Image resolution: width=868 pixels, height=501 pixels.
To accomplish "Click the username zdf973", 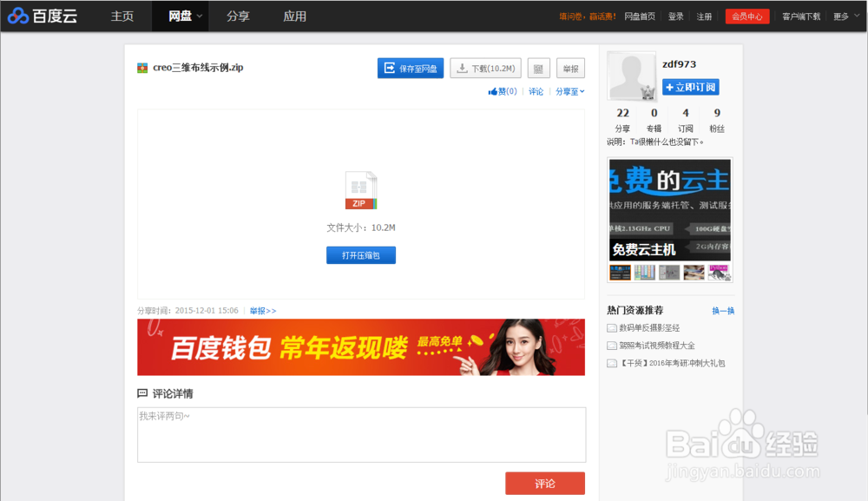I will pos(680,64).
